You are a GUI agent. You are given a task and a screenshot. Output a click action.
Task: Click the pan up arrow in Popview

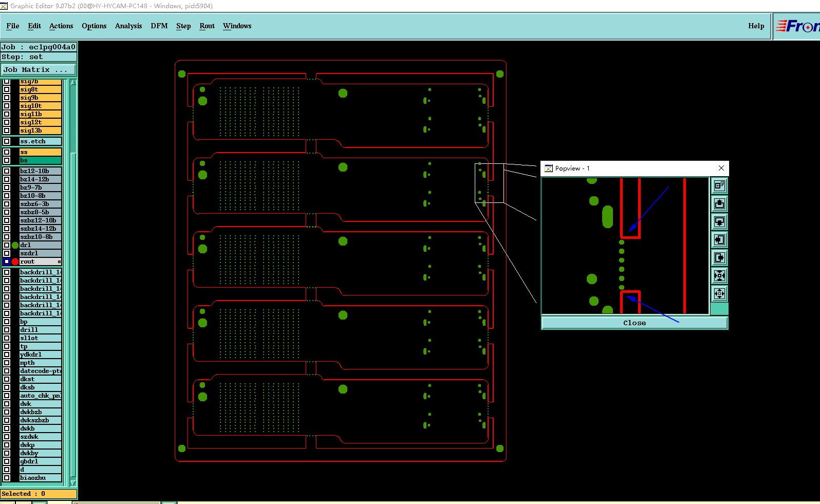pyautogui.click(x=719, y=204)
